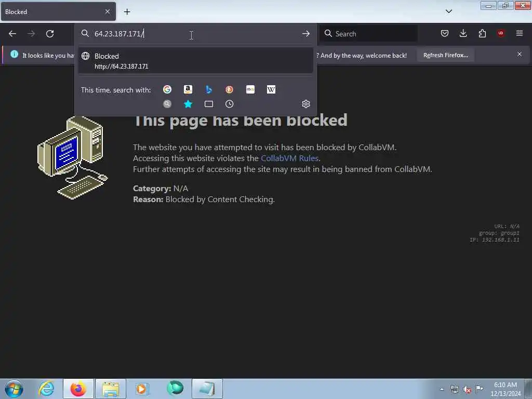Open the Action Center flag icon
The image size is (532, 399).
[479, 389]
